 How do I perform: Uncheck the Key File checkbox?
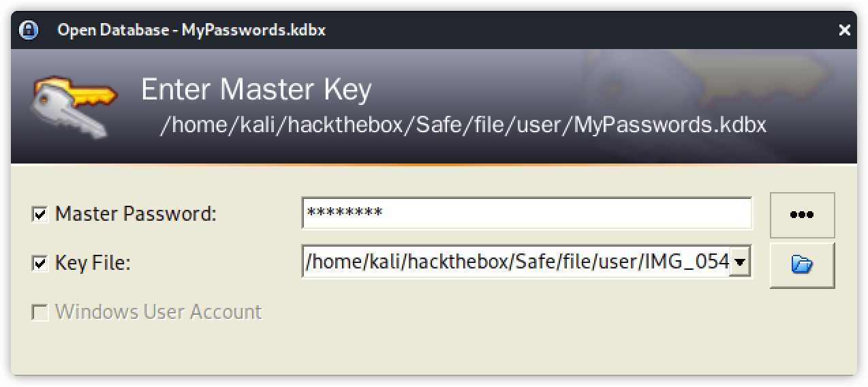pyautogui.click(x=40, y=263)
